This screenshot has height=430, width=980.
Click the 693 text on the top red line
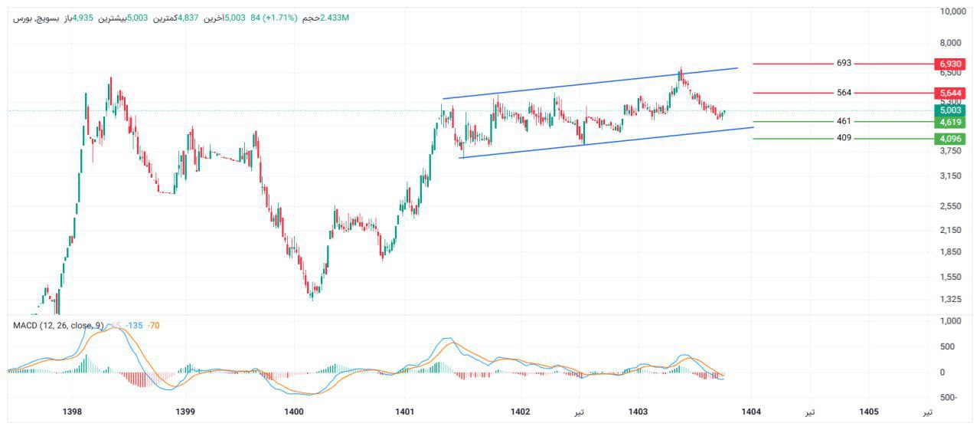[x=844, y=63]
